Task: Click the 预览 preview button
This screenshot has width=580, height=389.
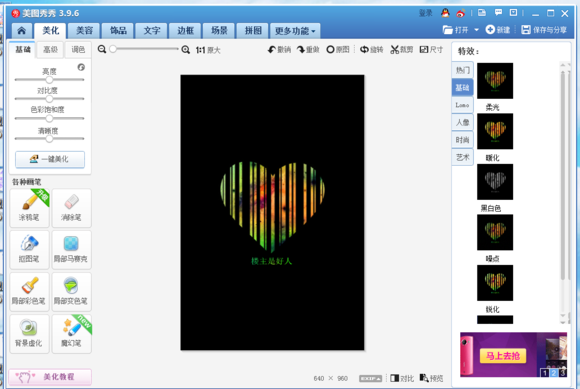Action: pyautogui.click(x=431, y=378)
